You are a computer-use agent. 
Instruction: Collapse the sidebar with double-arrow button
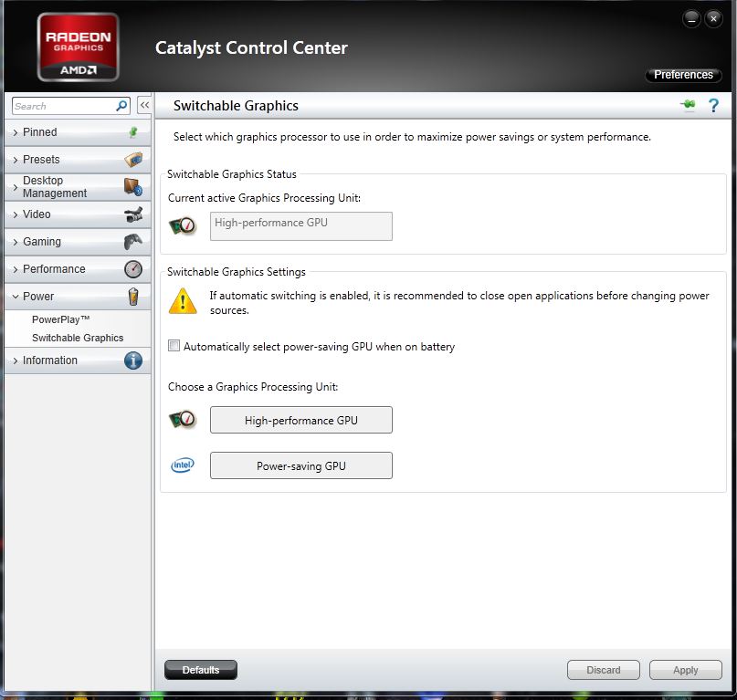[145, 105]
